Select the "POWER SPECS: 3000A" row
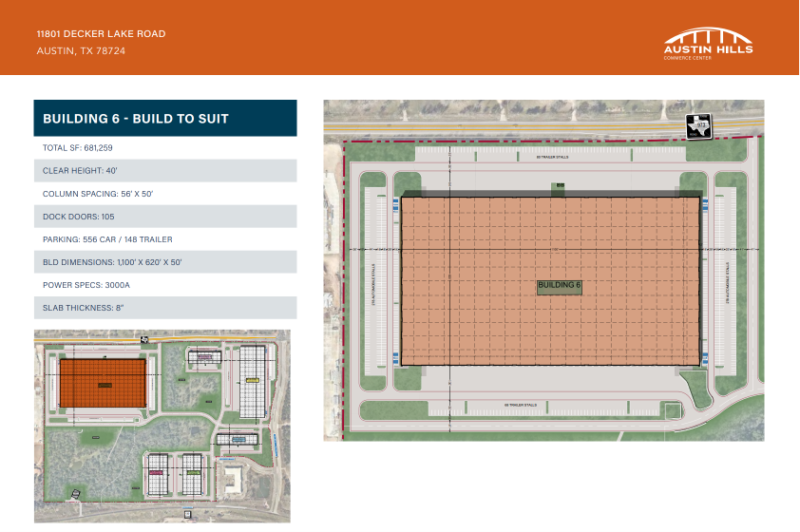Image resolution: width=800 pixels, height=532 pixels. tap(165, 285)
